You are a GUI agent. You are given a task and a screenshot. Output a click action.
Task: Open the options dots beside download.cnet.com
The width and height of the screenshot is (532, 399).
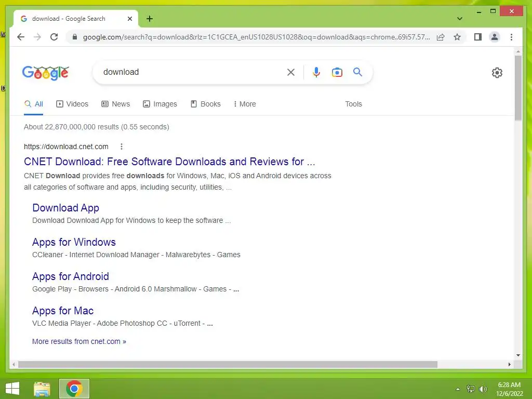click(x=122, y=147)
